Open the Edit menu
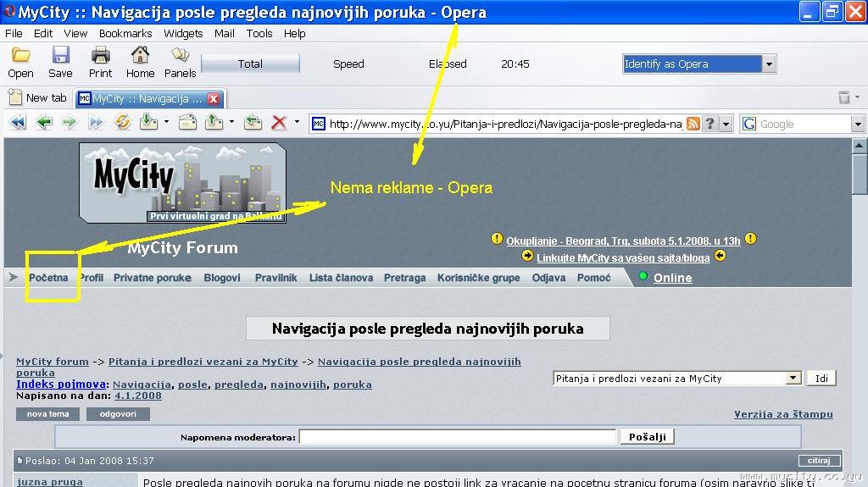 (x=43, y=33)
